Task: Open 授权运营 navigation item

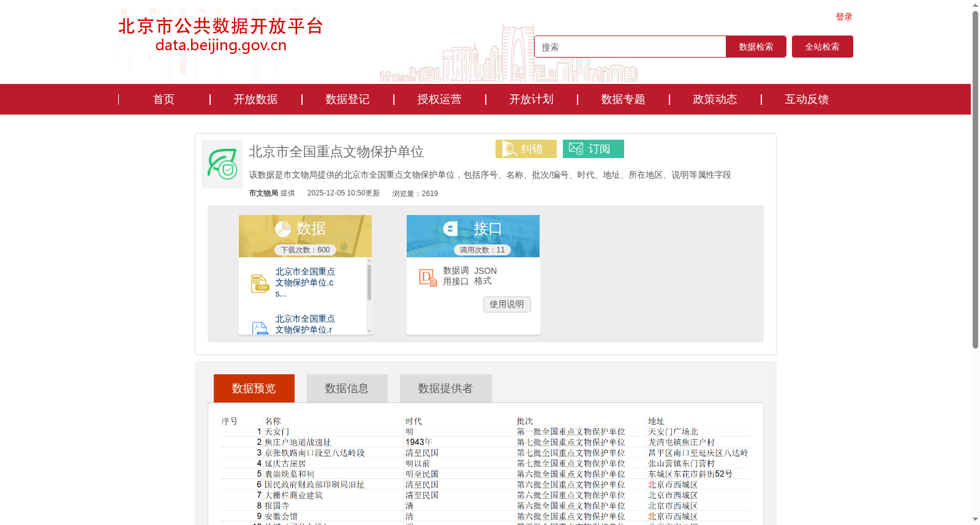Action: coord(439,99)
